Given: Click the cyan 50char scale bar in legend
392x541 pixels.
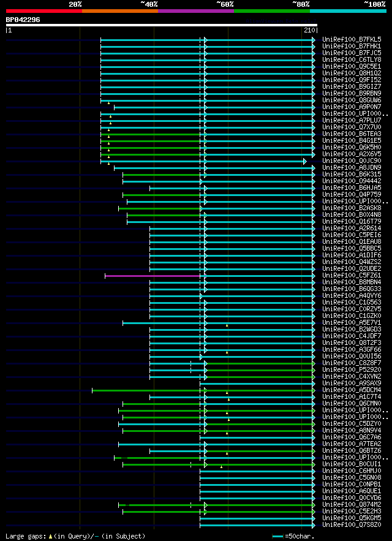Looking at the screenshot, I should click(x=278, y=537).
